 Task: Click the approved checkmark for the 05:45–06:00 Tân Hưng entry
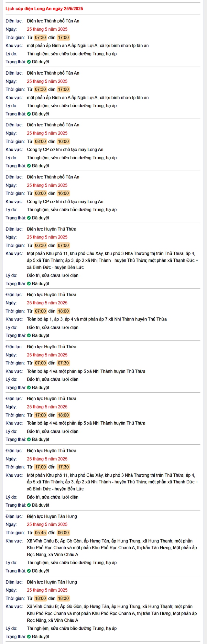pyautogui.click(x=29, y=571)
